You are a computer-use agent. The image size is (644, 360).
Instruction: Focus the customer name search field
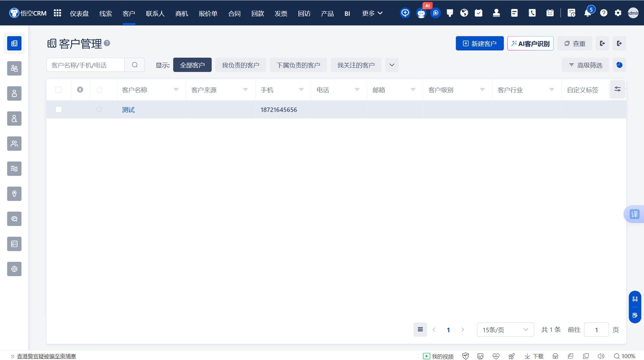[86, 65]
